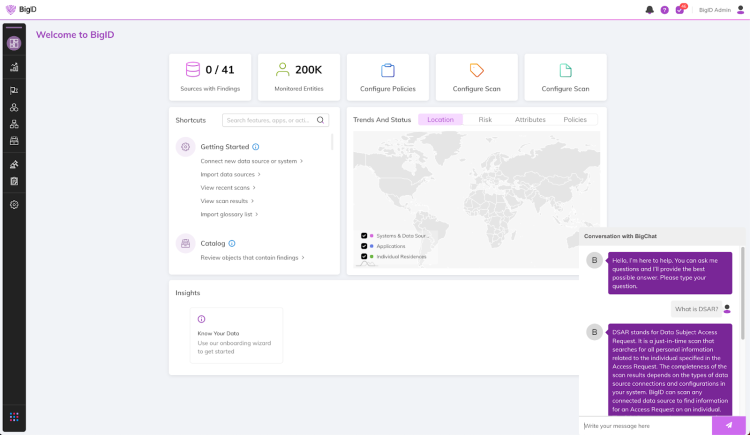This screenshot has width=750, height=435.
Task: Click the BigID logo at top left
Action: pyautogui.click(x=21, y=10)
